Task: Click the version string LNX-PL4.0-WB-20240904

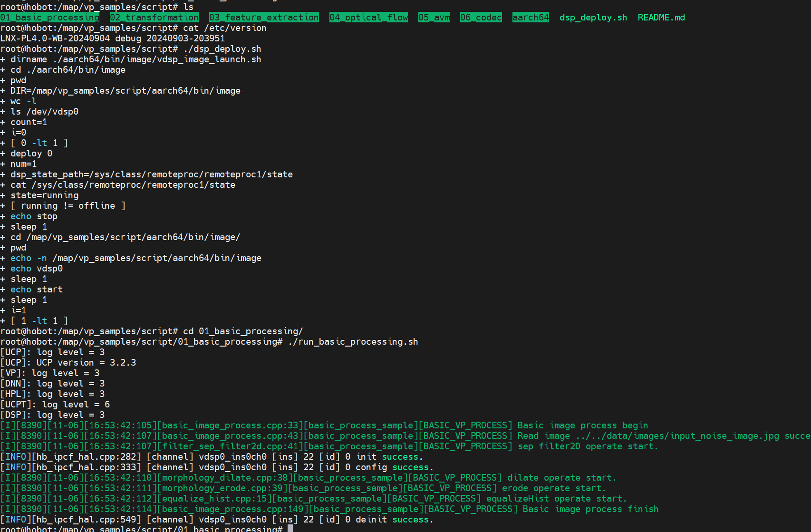Action: tap(55, 39)
